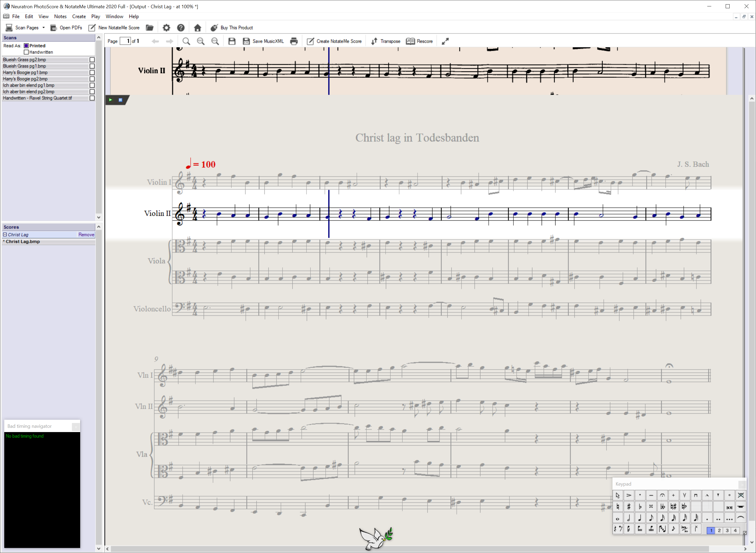The image size is (756, 553).
Task: Click the fermata symbol on the Keypad
Action: 662,495
